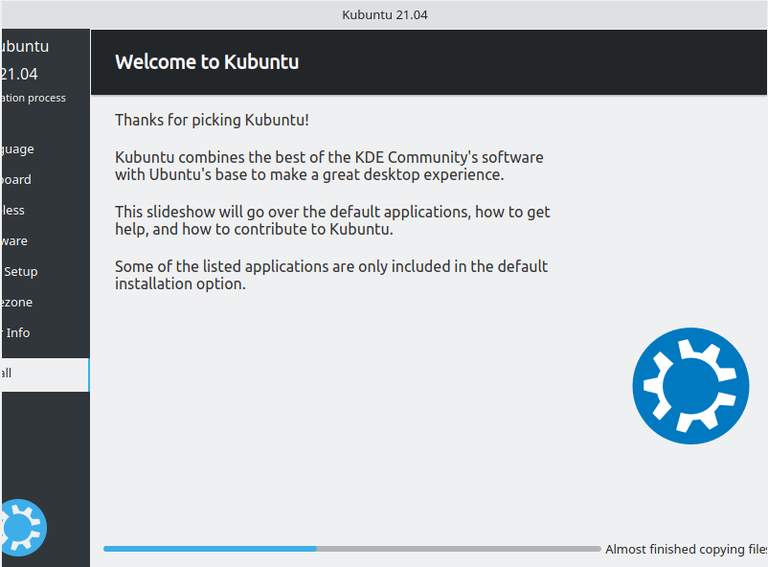The height and width of the screenshot is (567, 768).
Task: Click the 'installation process' subtitle in sidebar
Action: point(33,98)
